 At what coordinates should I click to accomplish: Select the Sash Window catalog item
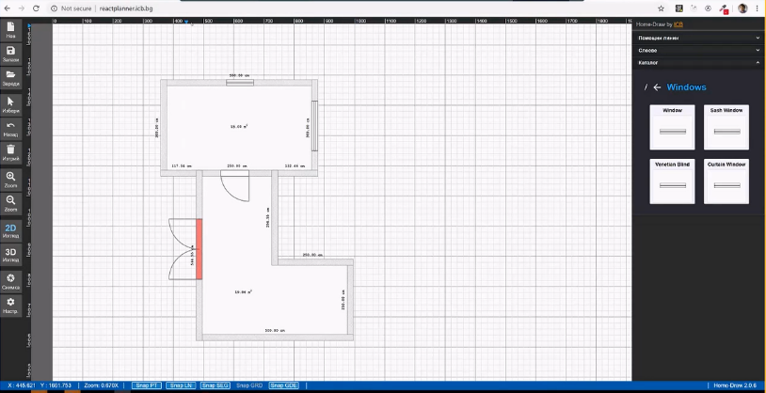(726, 127)
